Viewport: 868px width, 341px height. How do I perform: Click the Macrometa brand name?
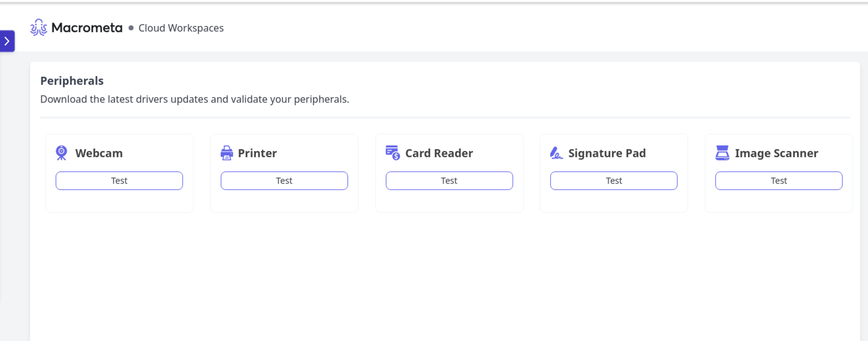(x=87, y=28)
